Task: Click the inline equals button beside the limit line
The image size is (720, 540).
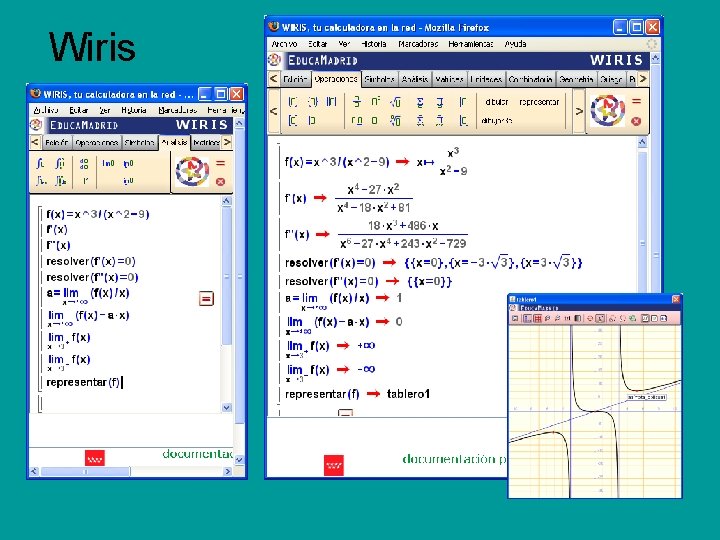Action: pos(206,299)
